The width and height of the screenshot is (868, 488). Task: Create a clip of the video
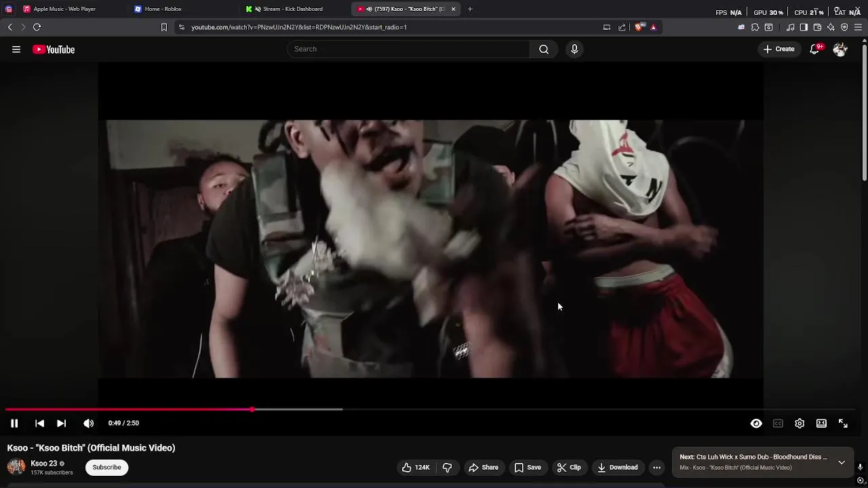click(x=569, y=467)
